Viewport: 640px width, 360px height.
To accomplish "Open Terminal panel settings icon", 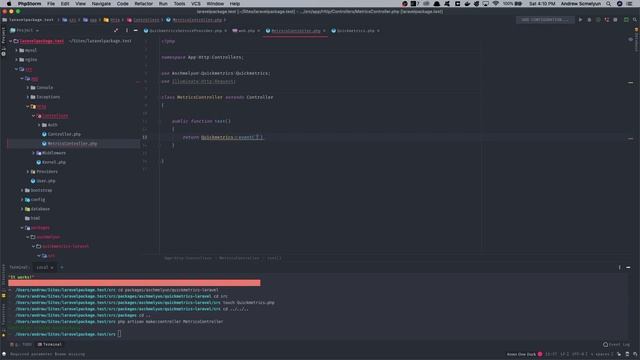I will tap(619, 267).
